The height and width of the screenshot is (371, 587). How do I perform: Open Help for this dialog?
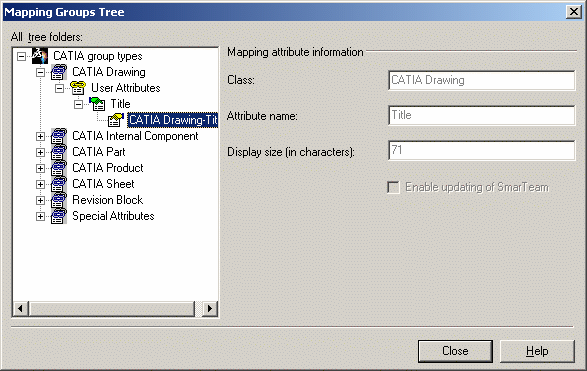pyautogui.click(x=537, y=351)
